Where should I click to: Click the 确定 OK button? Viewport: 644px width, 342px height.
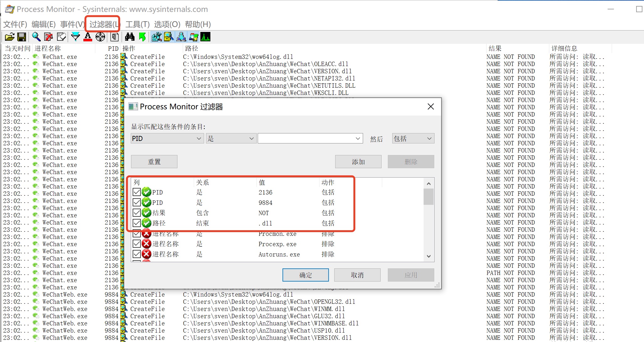coord(306,275)
